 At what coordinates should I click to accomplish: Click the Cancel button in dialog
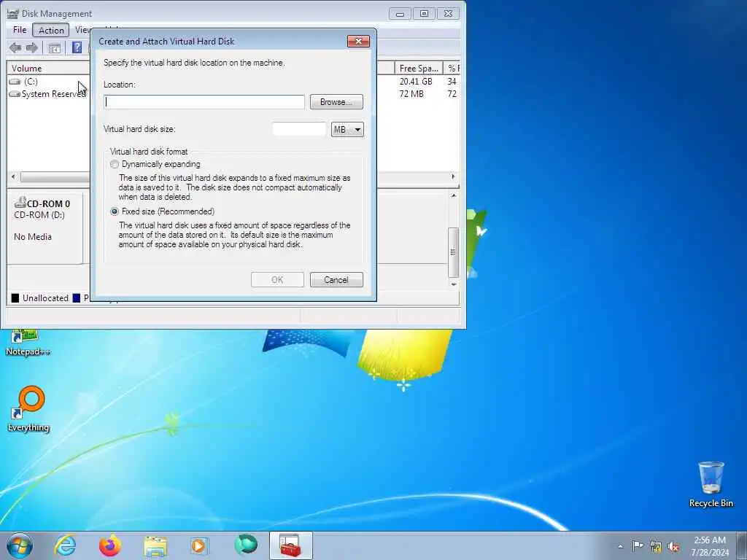336,280
